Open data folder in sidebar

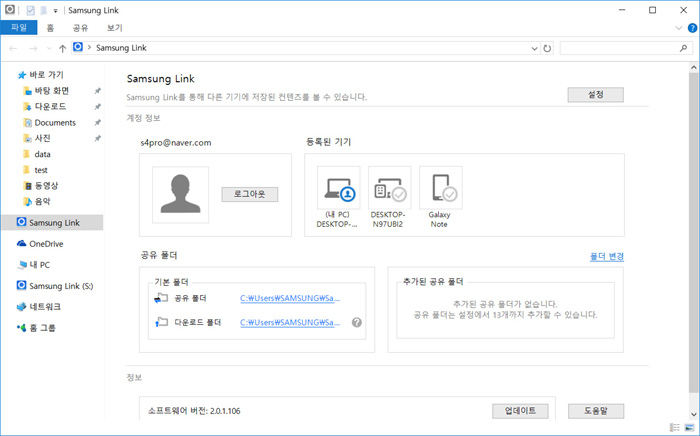click(x=42, y=154)
